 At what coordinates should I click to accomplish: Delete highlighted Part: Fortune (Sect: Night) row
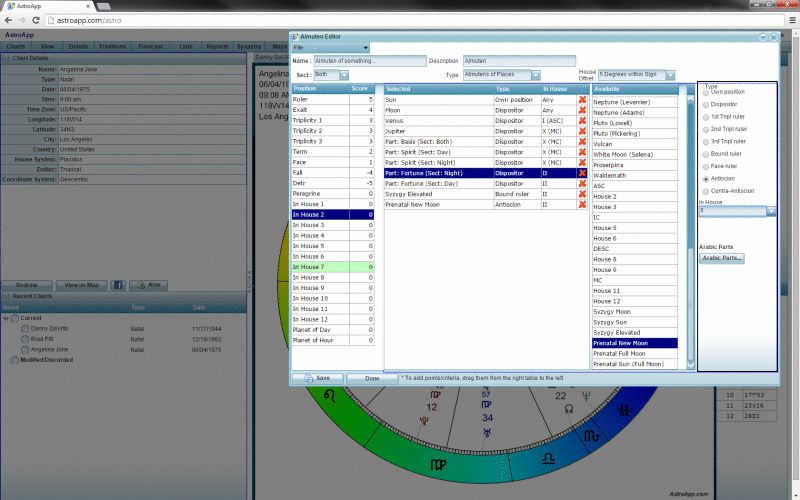pyautogui.click(x=582, y=173)
